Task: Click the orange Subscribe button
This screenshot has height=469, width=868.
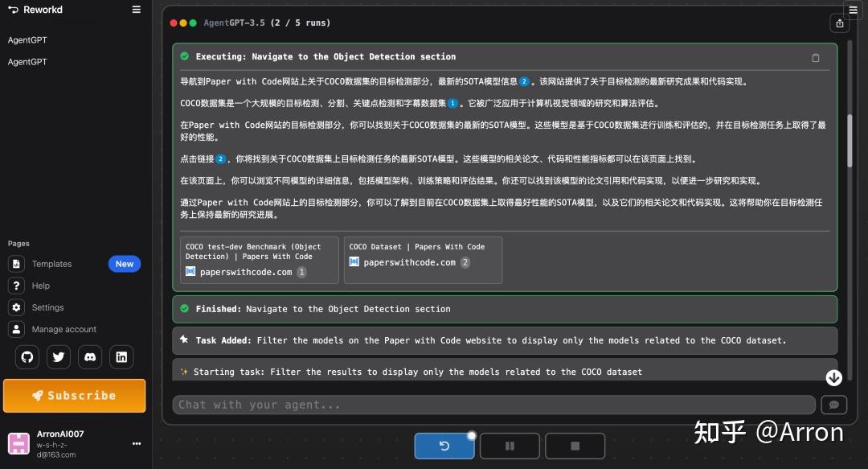Action: coord(75,396)
